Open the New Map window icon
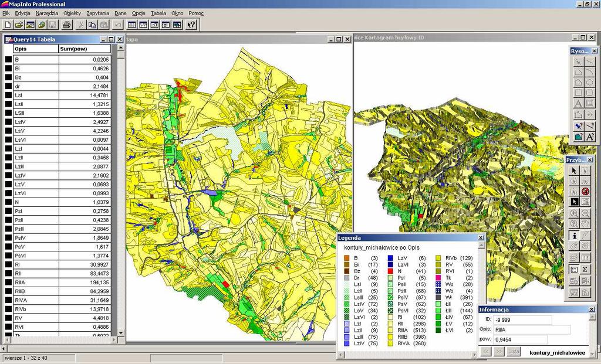This screenshot has width=601, height=364. click(x=143, y=25)
